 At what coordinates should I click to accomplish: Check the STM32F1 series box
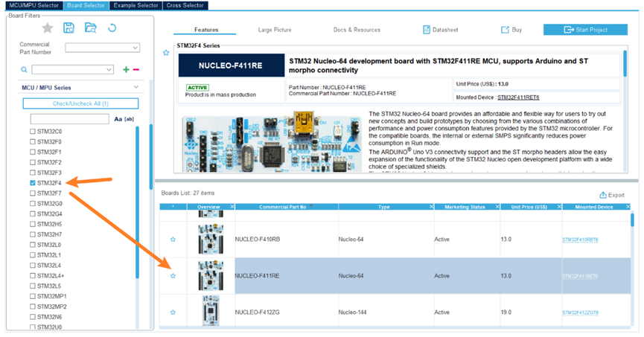33,152
